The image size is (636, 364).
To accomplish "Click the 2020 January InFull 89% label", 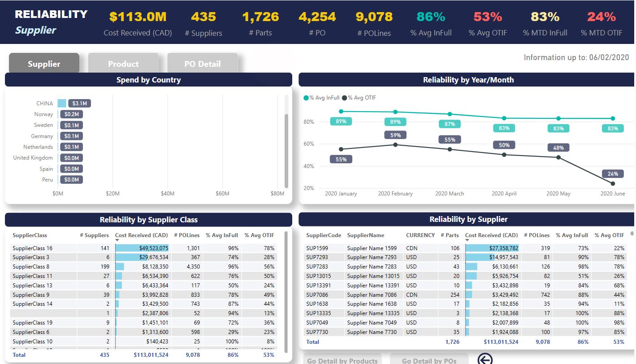I will click(341, 121).
